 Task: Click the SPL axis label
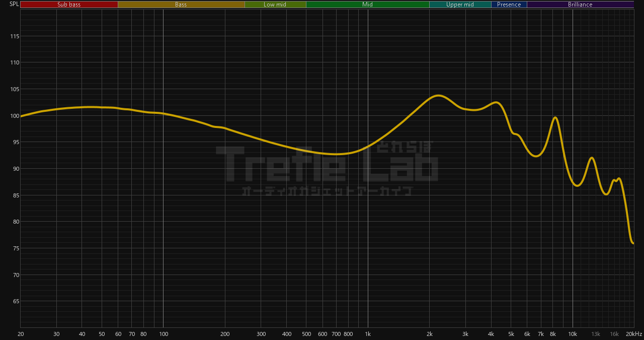coord(14,4)
